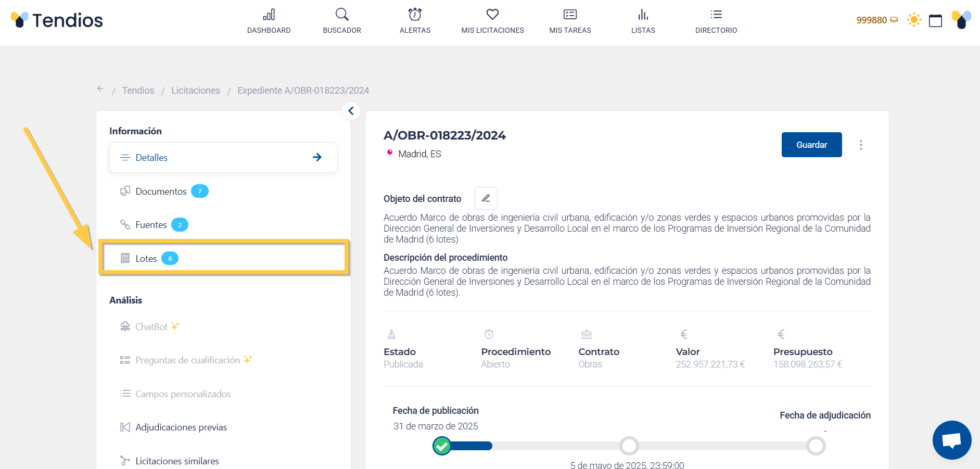
Task: Click the calendar icon in header
Action: point(935,20)
